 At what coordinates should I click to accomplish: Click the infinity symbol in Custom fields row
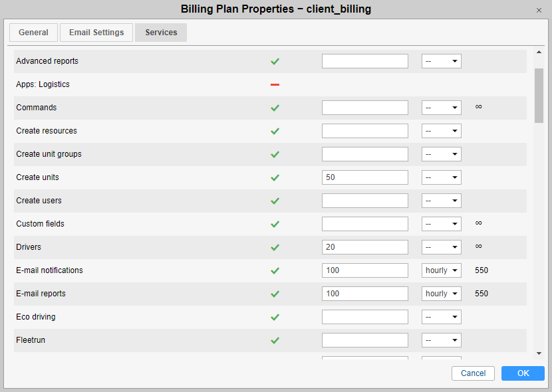tap(478, 223)
